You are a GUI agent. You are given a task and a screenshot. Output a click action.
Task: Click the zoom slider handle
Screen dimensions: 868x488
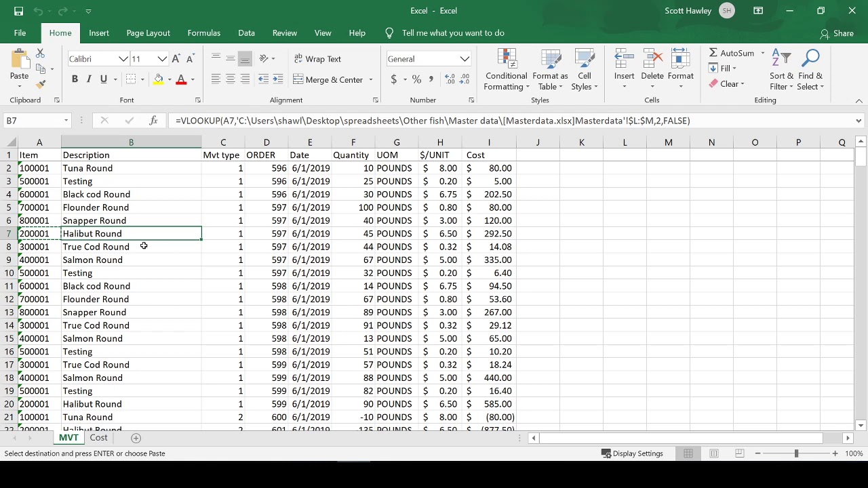click(x=796, y=453)
